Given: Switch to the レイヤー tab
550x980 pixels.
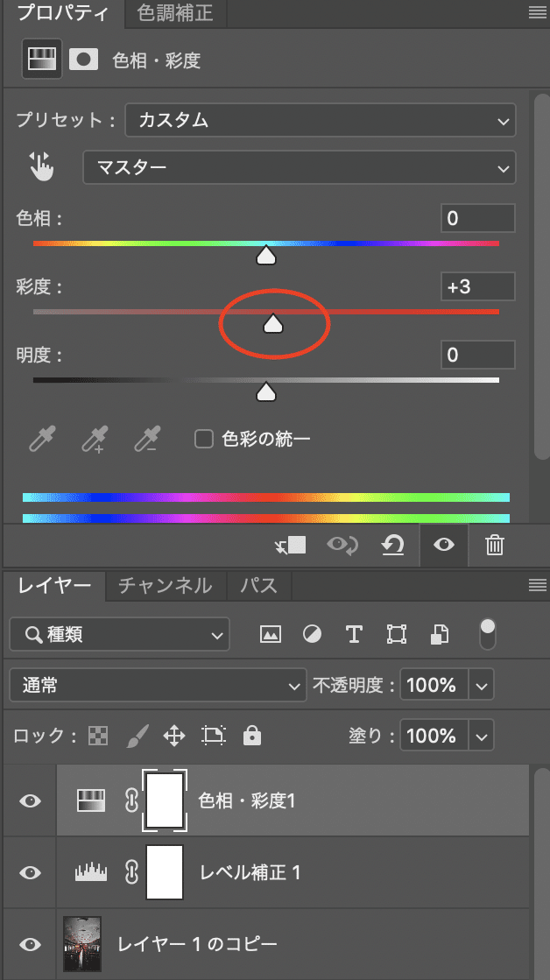Looking at the screenshot, I should click(53, 586).
